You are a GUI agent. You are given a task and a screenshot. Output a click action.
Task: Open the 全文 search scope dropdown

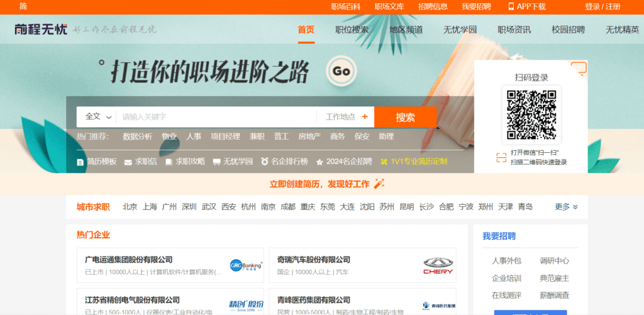97,117
